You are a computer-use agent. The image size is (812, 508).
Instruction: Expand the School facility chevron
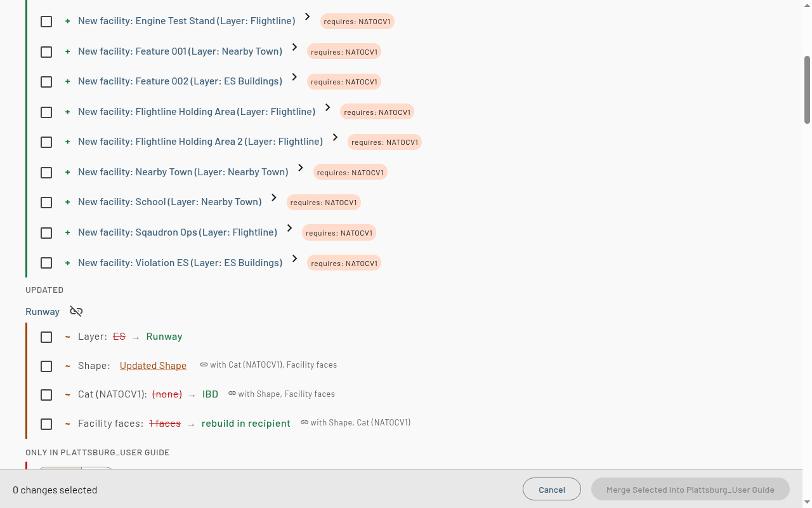click(x=274, y=197)
